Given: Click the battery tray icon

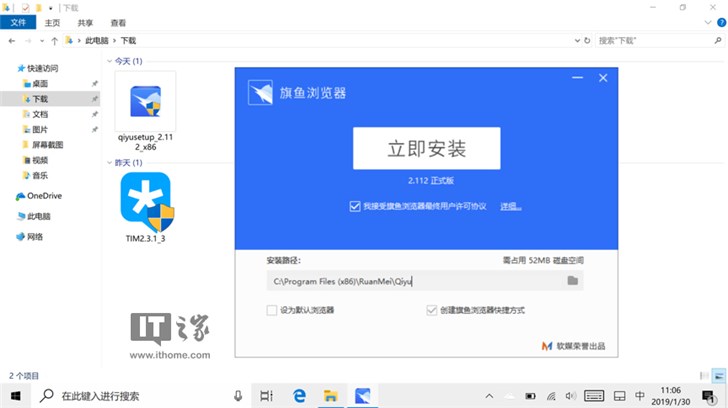Looking at the screenshot, I should [530, 396].
